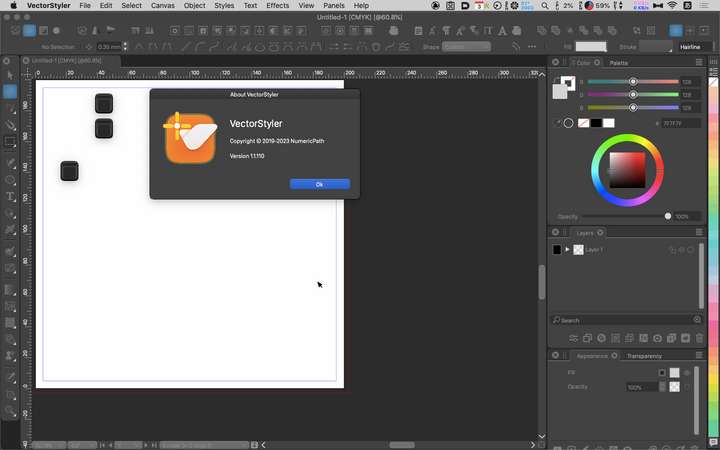Open the Hairline stroke width dropdown
Screen dimensions: 720x450
tap(694, 46)
